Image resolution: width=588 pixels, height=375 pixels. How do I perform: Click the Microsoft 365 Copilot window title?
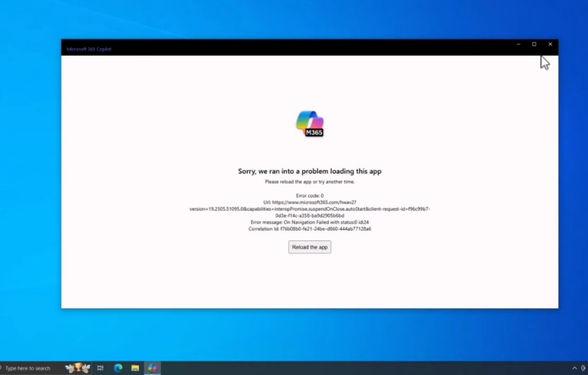pos(89,49)
